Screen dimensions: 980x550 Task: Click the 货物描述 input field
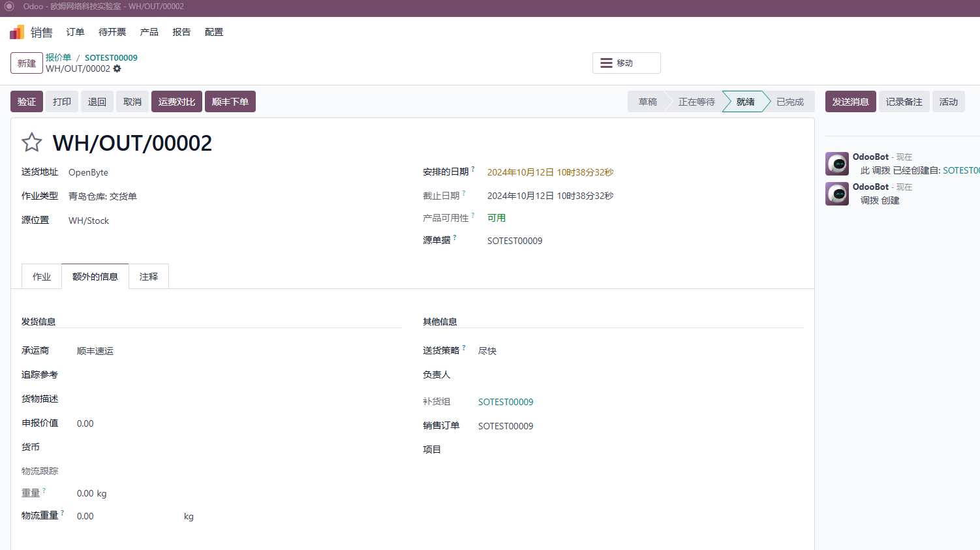[x=239, y=399]
